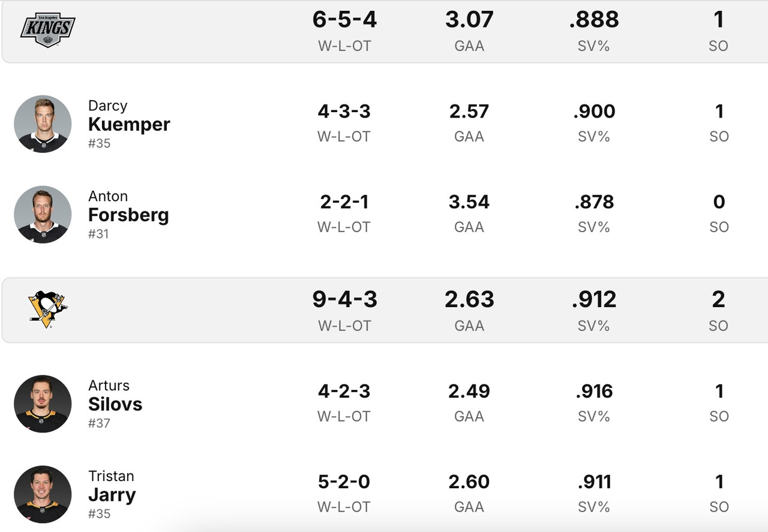Click the Penguins shutout count of 2

point(718,299)
